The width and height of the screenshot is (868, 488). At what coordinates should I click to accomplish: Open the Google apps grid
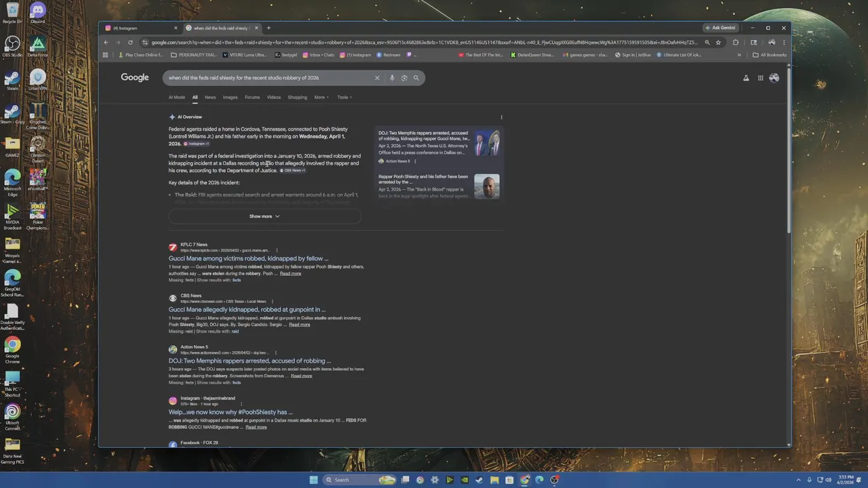[x=760, y=78]
